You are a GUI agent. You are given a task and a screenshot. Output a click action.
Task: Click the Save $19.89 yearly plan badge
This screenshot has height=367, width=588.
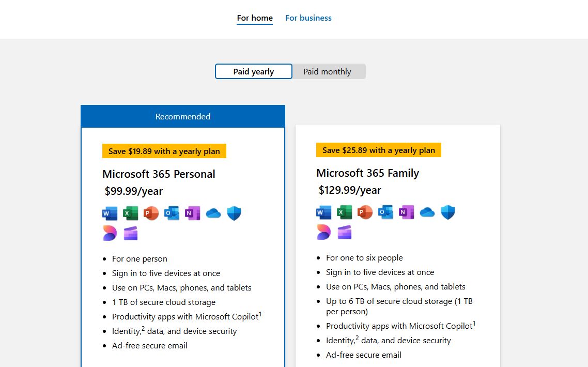(164, 150)
